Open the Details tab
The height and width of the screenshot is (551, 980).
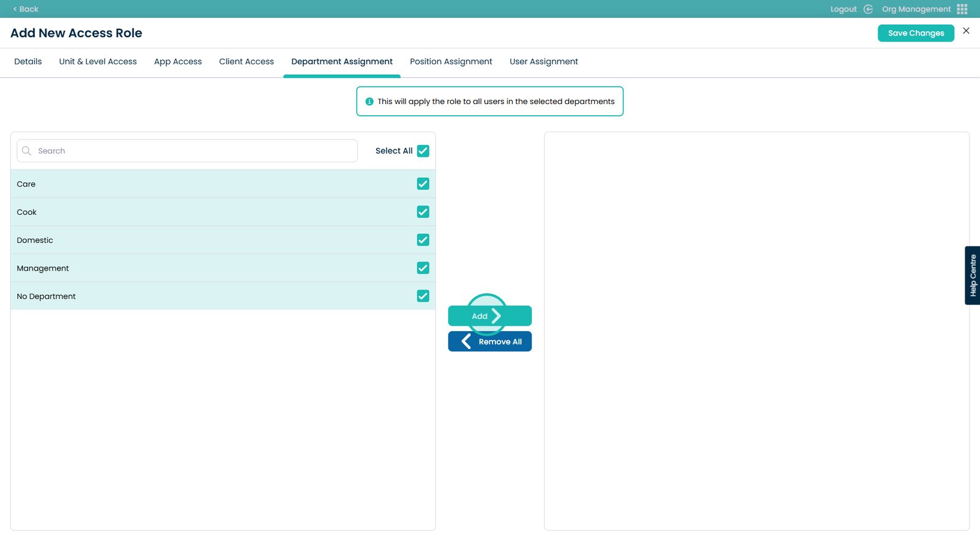(x=28, y=62)
